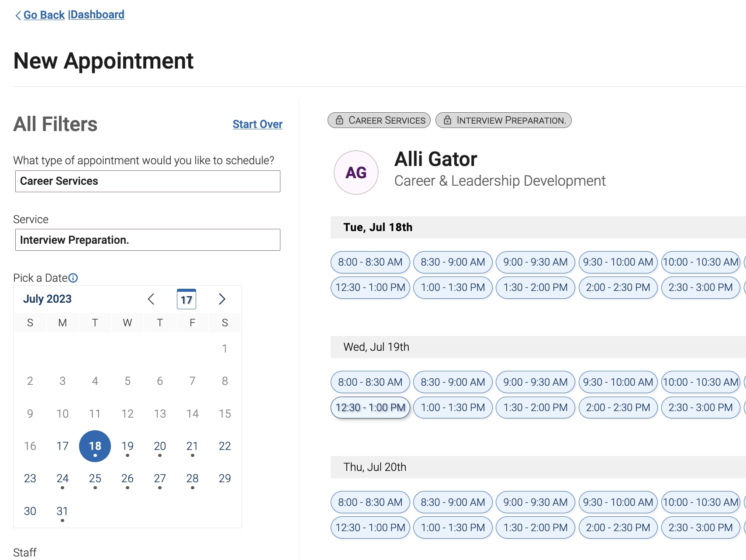Select Wed Jul 19th 1:30 - 2:00 PM slot

pos(535,408)
